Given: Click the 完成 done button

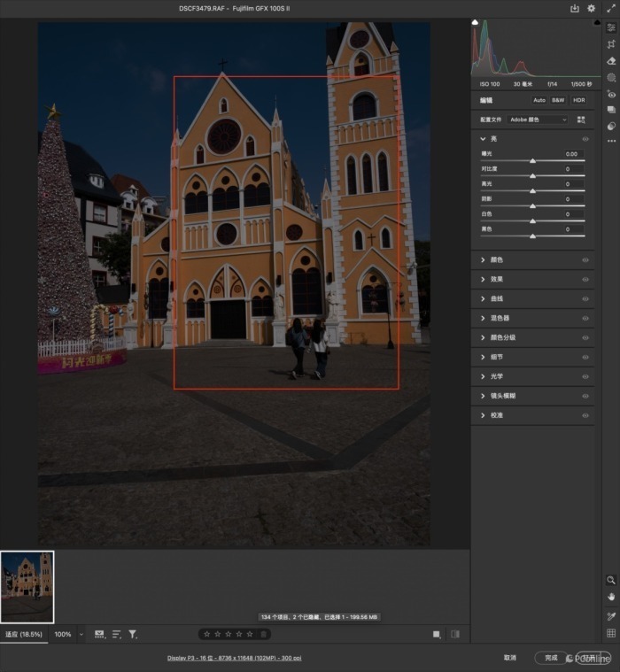Looking at the screenshot, I should point(551,658).
